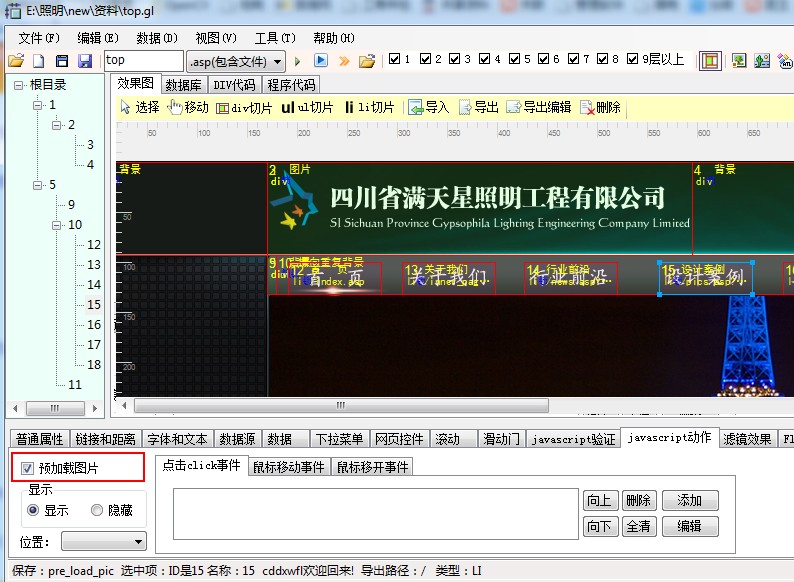Click the event list box
This screenshot has height=582, width=794.
376,514
